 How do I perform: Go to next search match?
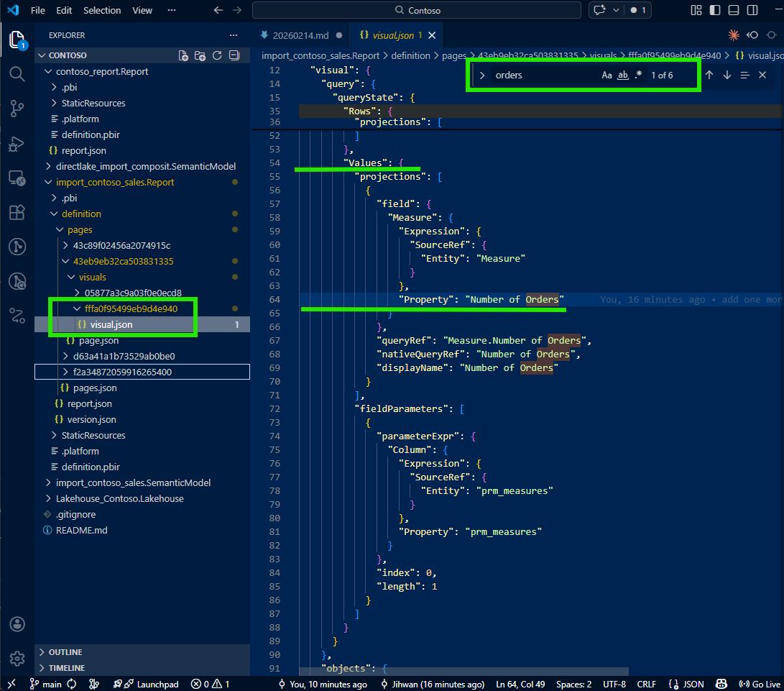[x=727, y=75]
